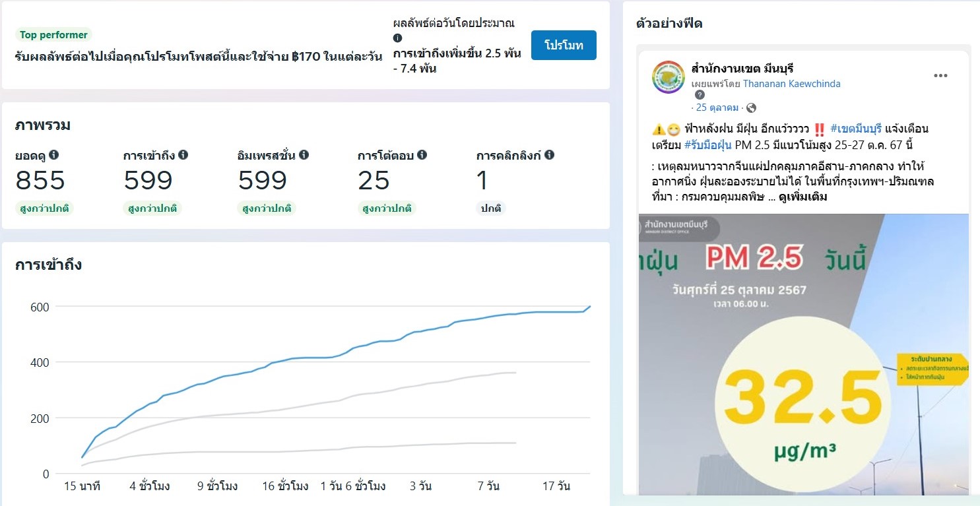Click the Top performer badge
Viewport: 980px width, 506px height.
(53, 35)
